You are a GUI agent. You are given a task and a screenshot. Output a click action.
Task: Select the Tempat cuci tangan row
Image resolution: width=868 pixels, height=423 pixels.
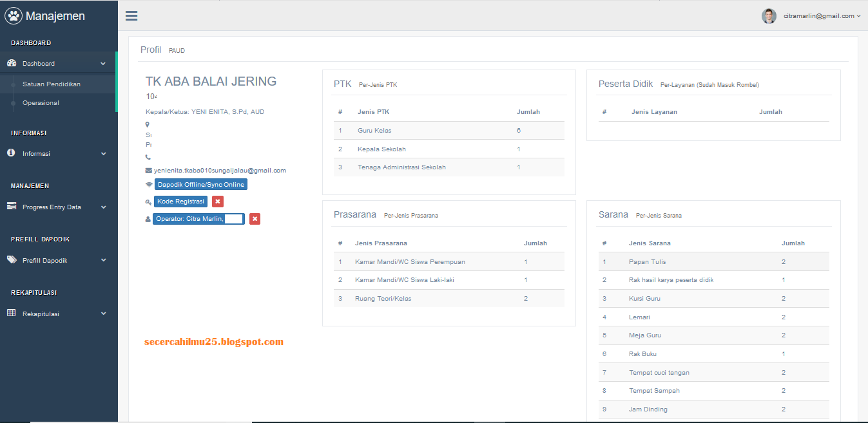pyautogui.click(x=714, y=373)
